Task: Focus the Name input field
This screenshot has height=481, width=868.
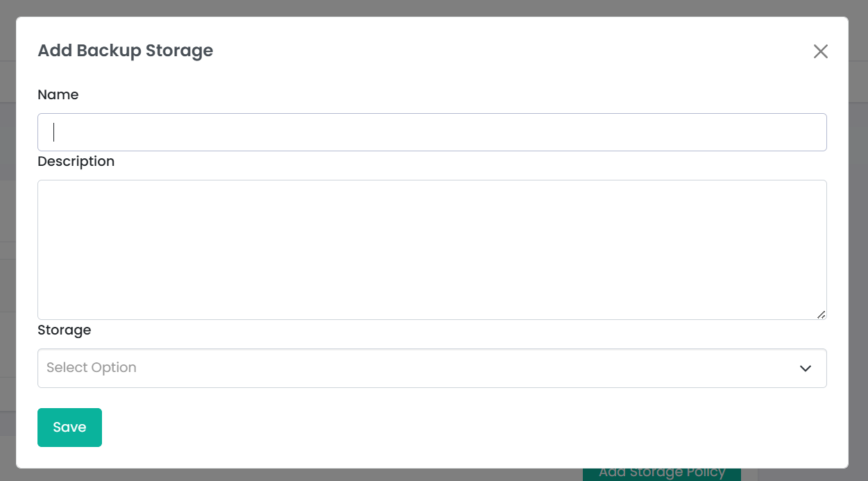Action: pos(432,132)
